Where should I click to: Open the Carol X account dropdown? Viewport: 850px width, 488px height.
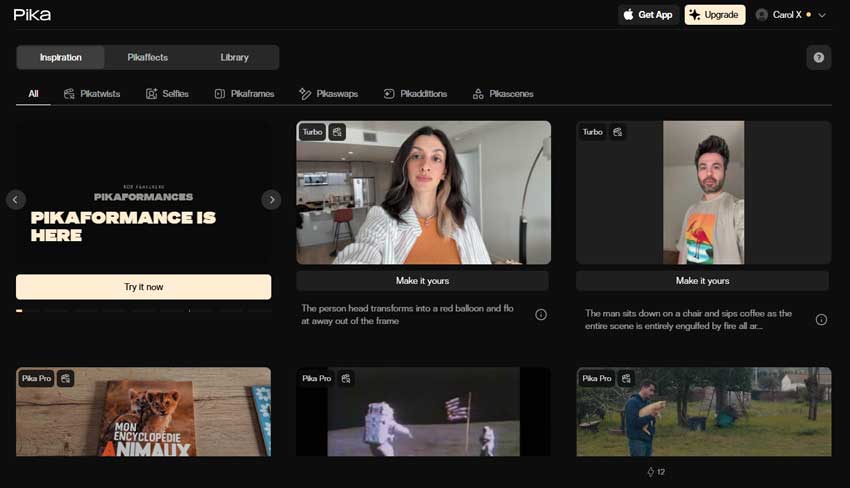(x=791, y=15)
